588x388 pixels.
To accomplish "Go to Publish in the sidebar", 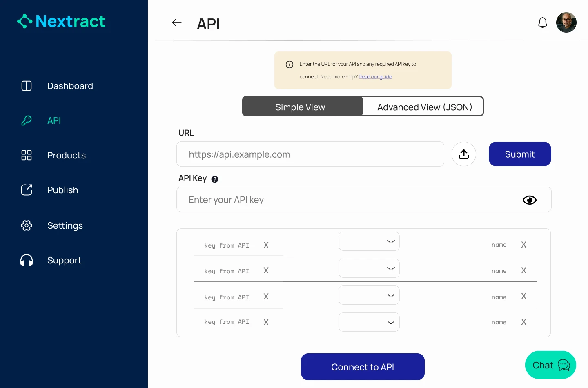I will coord(62,190).
